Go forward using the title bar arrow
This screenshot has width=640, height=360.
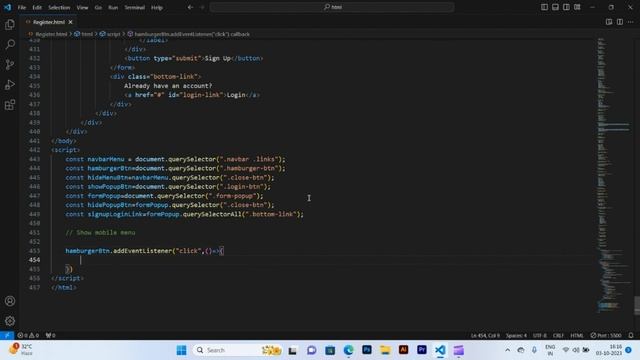click(x=202, y=7)
